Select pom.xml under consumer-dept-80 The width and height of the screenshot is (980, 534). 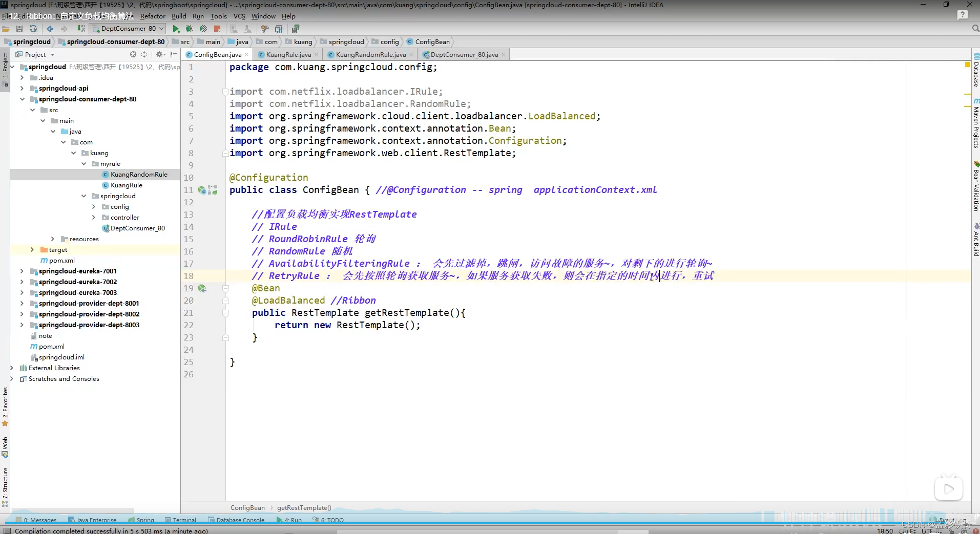pyautogui.click(x=62, y=261)
